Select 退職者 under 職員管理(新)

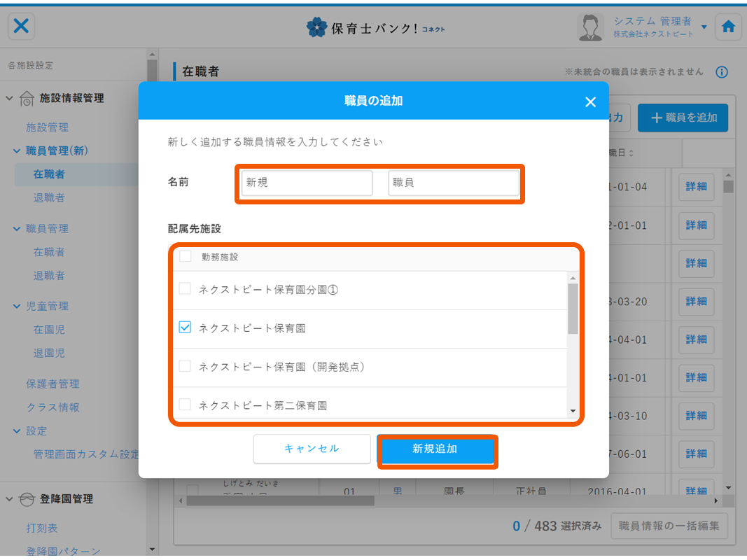point(49,197)
